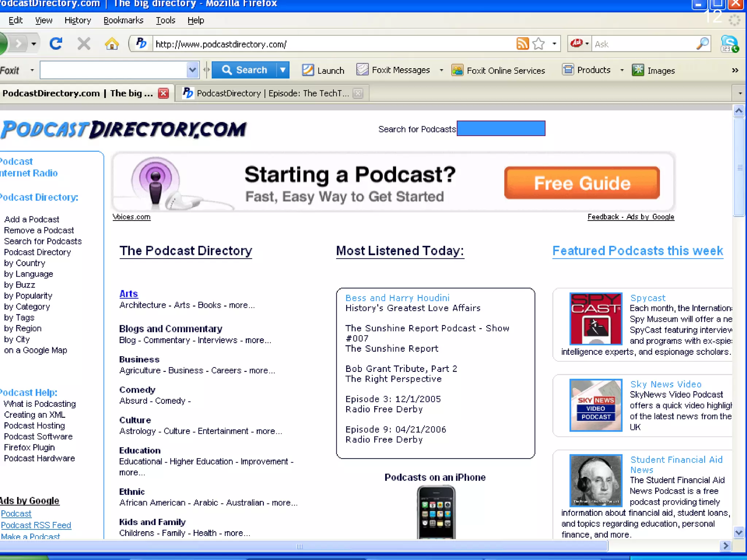
Task: Bookmark page with star icon
Action: coord(538,44)
